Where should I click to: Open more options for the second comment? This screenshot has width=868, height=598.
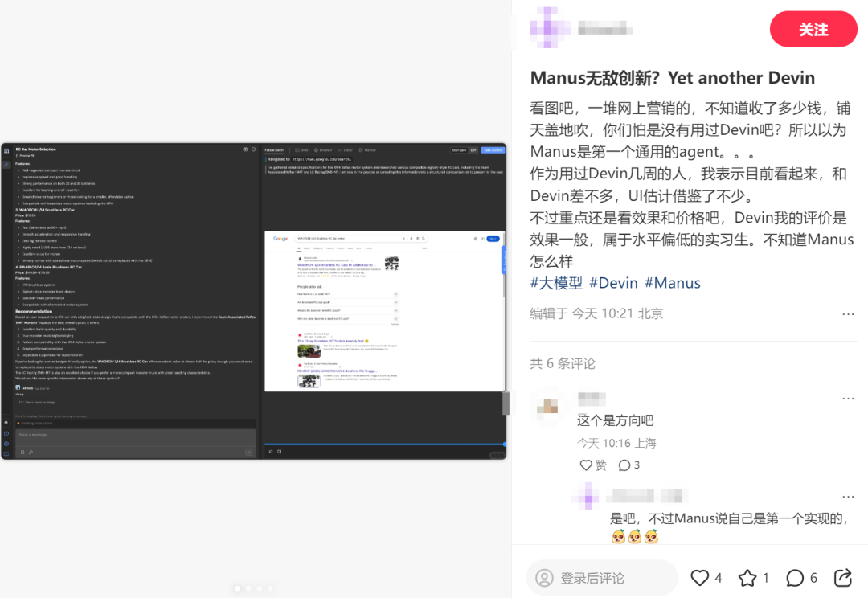tap(849, 496)
